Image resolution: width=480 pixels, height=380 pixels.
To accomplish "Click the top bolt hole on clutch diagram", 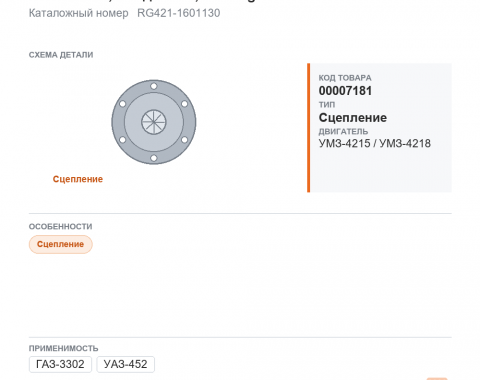I will 154,86.
